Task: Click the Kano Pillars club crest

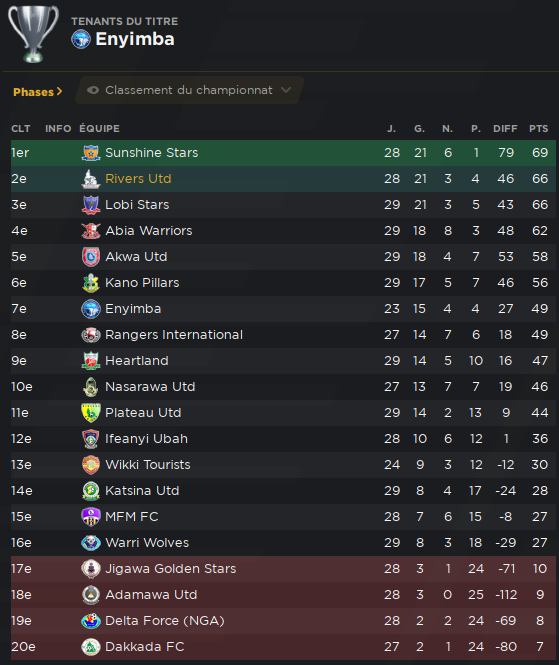Action: pos(91,283)
